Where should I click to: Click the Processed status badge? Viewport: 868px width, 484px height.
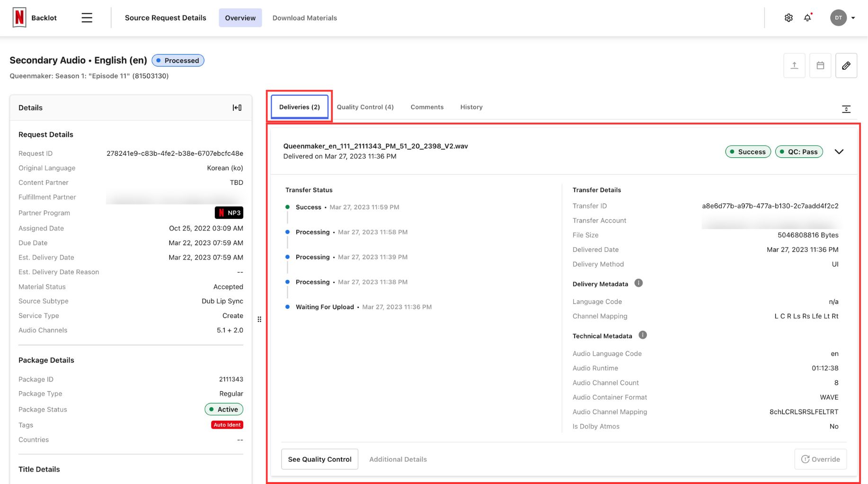point(178,61)
